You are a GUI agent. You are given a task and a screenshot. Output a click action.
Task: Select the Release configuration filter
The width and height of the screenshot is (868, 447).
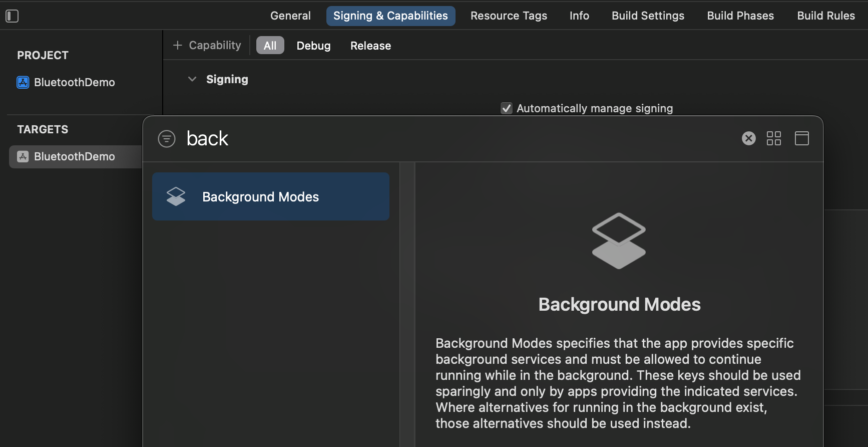click(x=370, y=46)
